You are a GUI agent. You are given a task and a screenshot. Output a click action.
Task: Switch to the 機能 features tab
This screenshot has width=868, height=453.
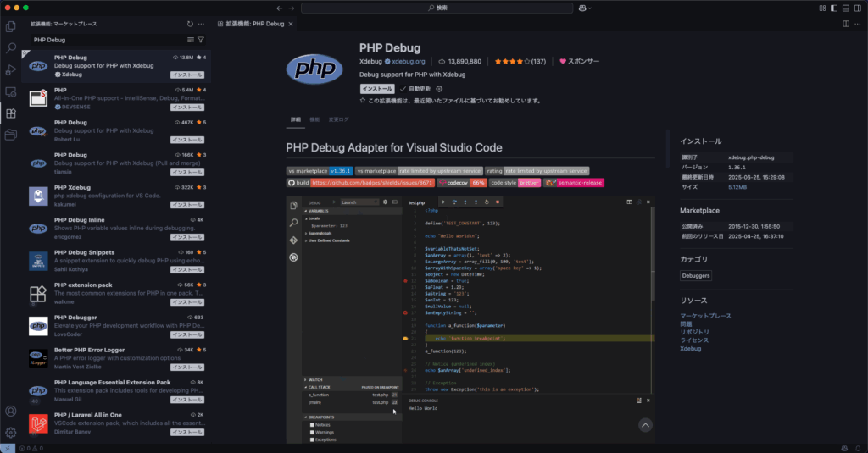(x=314, y=119)
